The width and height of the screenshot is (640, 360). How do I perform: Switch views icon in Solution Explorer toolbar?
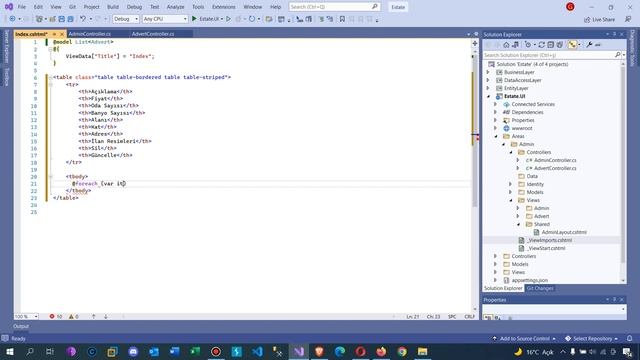click(515, 45)
